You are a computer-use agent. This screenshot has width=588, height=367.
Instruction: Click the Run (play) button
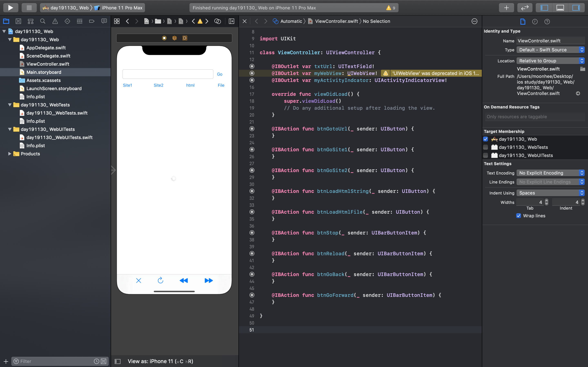click(10, 8)
